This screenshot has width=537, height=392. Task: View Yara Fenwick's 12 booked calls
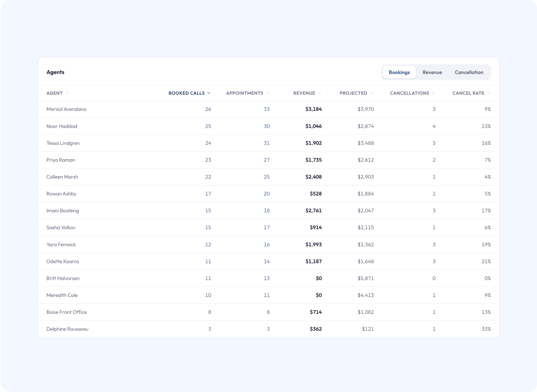pos(208,245)
